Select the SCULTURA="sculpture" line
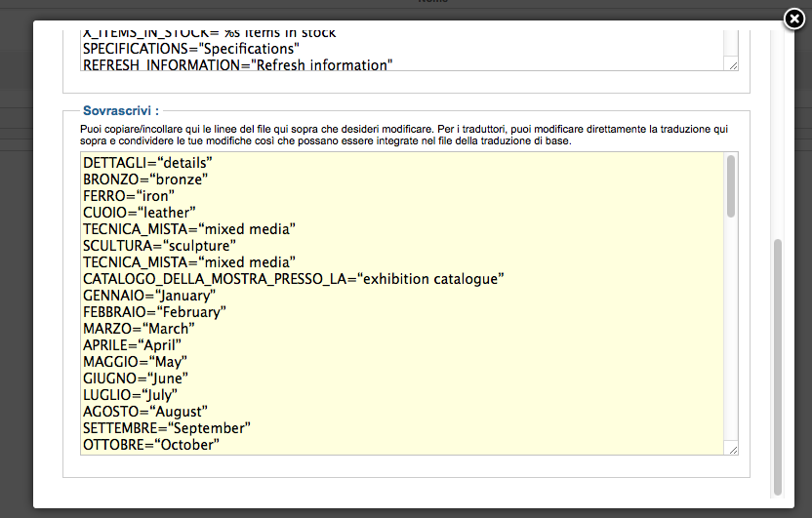 [x=159, y=246]
